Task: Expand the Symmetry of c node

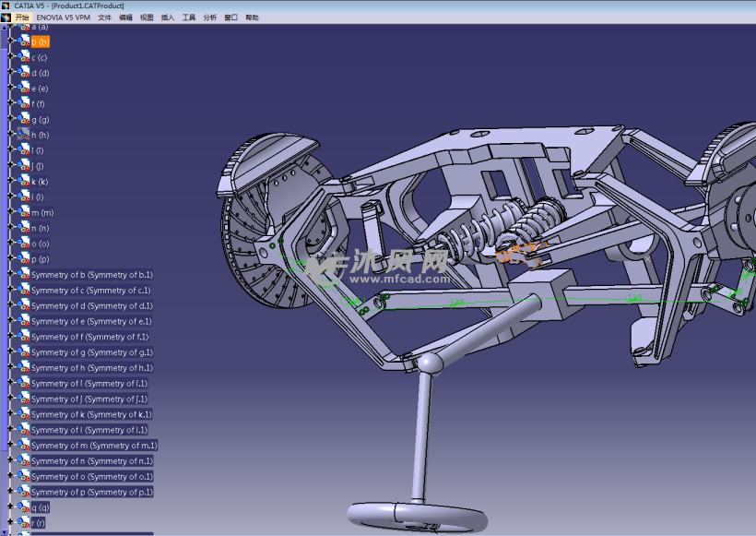Action: click(x=11, y=289)
